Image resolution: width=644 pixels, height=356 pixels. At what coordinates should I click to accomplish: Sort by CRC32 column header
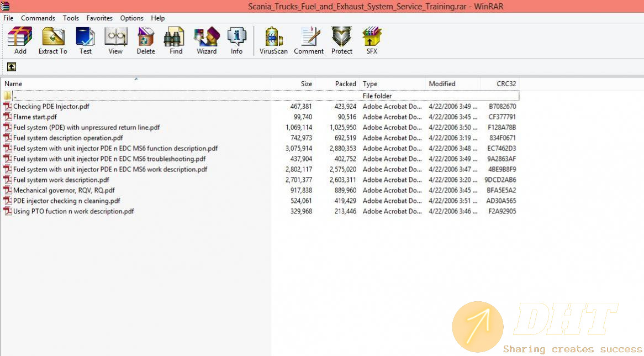(499, 84)
